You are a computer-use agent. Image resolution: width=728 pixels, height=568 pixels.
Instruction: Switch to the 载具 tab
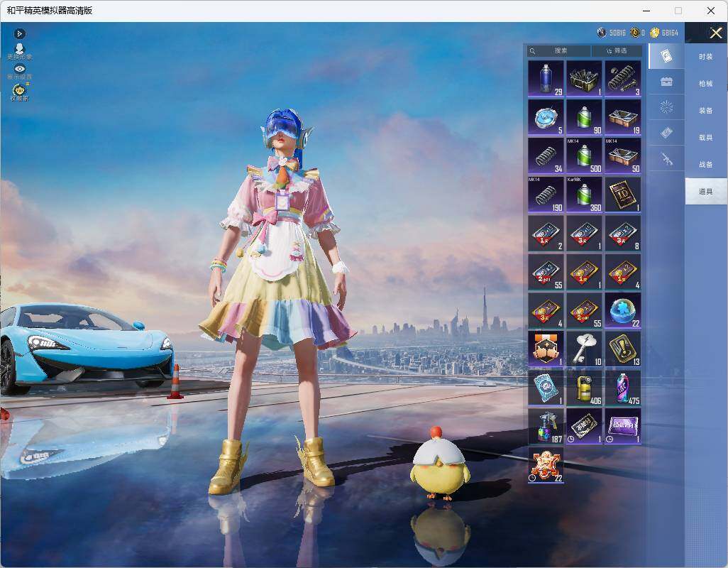(x=706, y=138)
